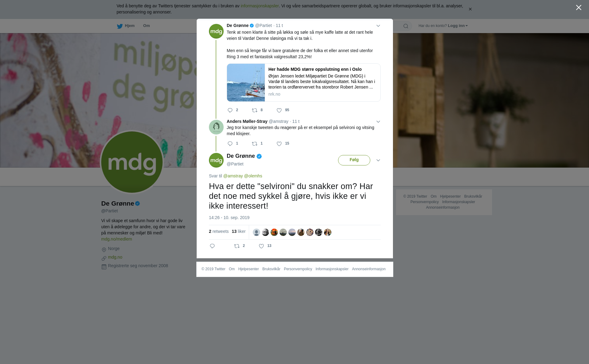Open the informasjonskapsler link in cookie banner

[260, 6]
